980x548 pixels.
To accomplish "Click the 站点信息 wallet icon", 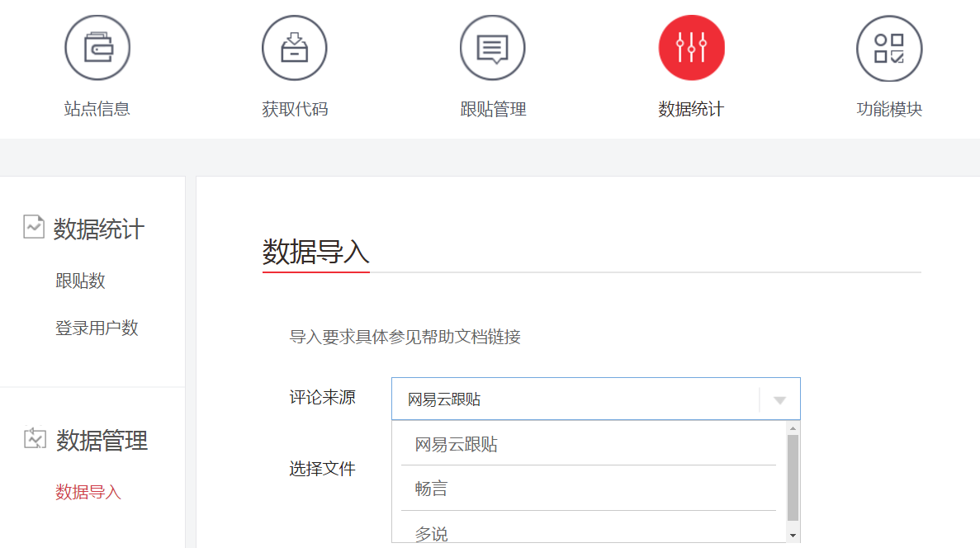I will coord(97,48).
